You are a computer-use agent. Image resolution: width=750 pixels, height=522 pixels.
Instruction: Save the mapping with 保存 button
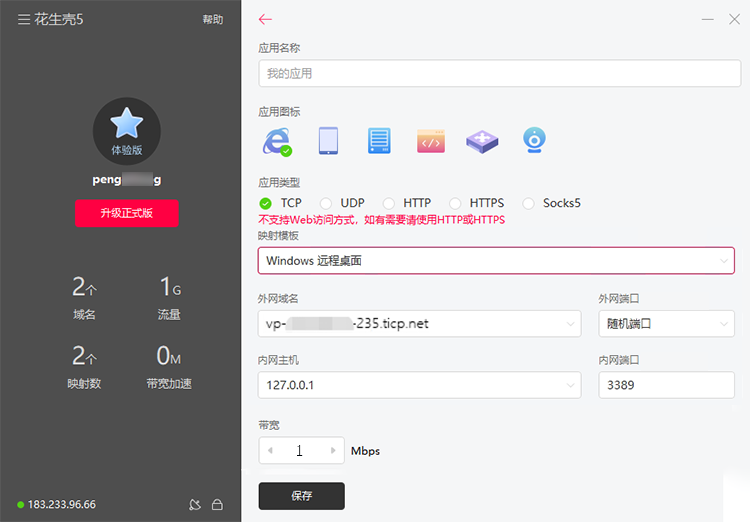tap(301, 496)
